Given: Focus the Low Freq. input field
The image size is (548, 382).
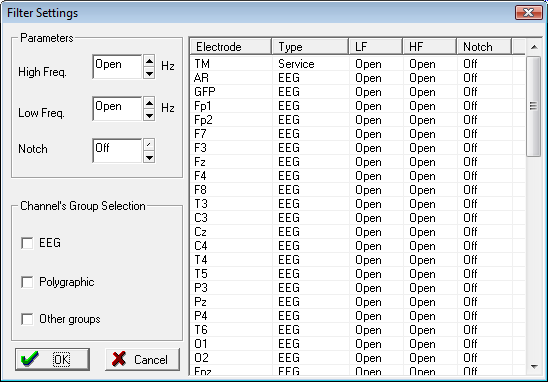Looking at the screenshot, I should (x=117, y=109).
